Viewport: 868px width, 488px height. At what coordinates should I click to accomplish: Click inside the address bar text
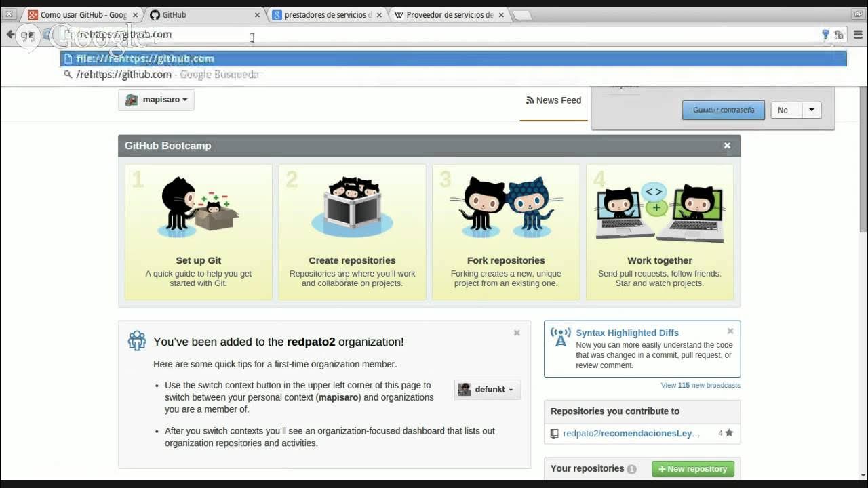click(124, 35)
